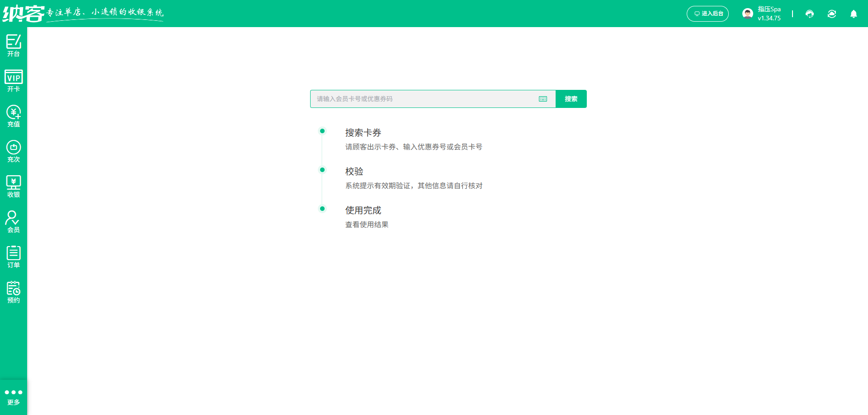Show 更多 options at sidebar bottom
The width and height of the screenshot is (868, 415).
(14, 397)
